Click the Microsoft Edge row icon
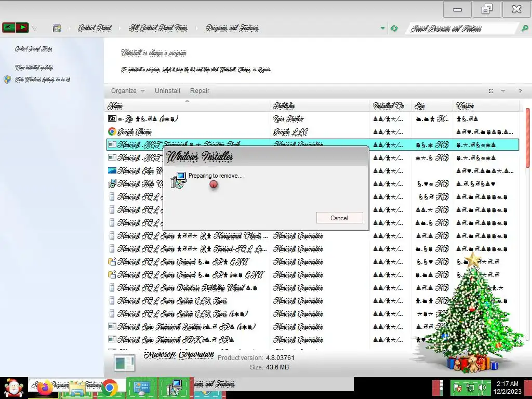The width and height of the screenshot is (532, 399). pyautogui.click(x=112, y=170)
